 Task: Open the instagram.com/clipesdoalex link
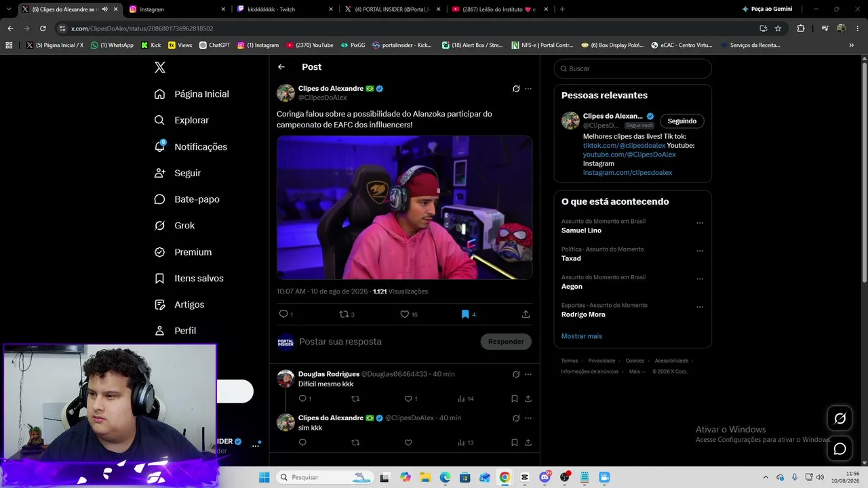pyautogui.click(x=627, y=173)
